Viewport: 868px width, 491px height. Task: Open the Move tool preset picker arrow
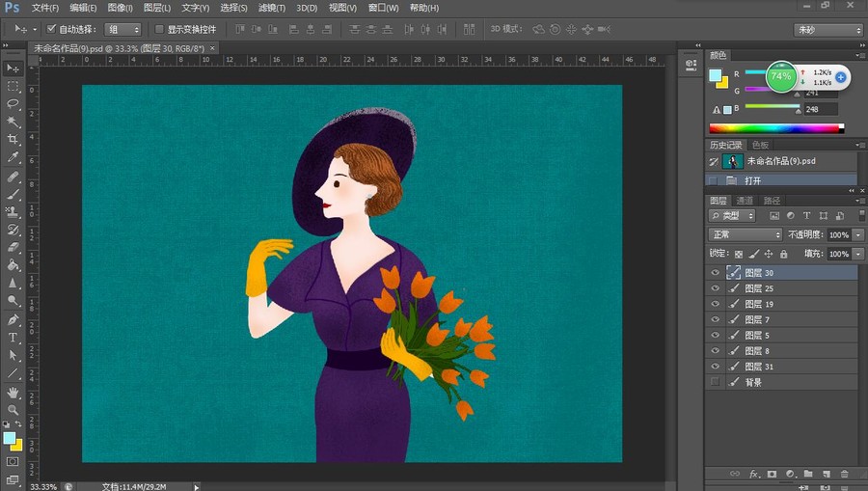(x=35, y=29)
